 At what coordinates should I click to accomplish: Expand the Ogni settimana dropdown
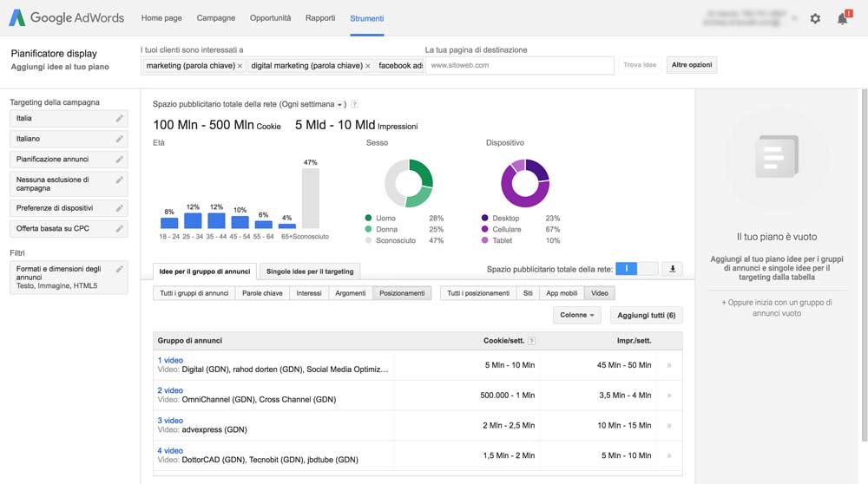[x=339, y=105]
